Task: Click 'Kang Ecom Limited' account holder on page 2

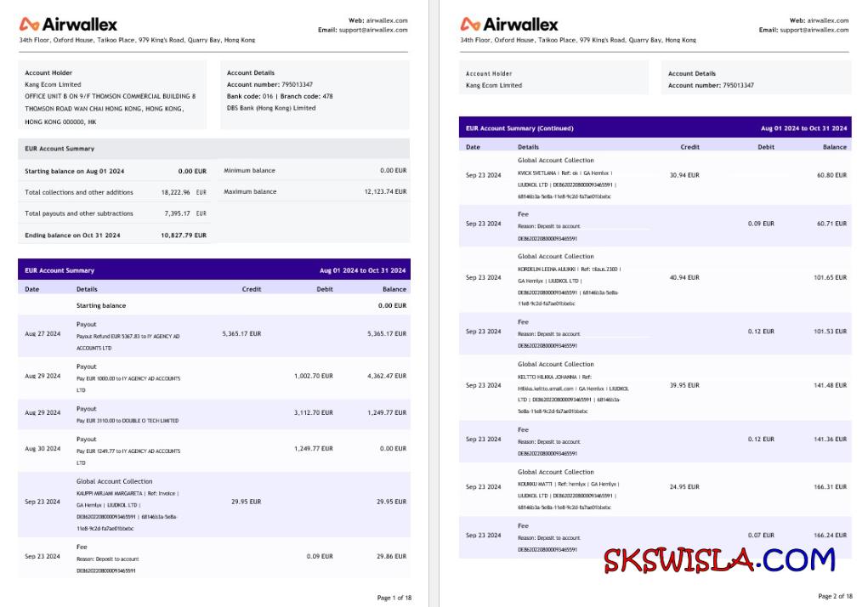Action: pos(494,85)
